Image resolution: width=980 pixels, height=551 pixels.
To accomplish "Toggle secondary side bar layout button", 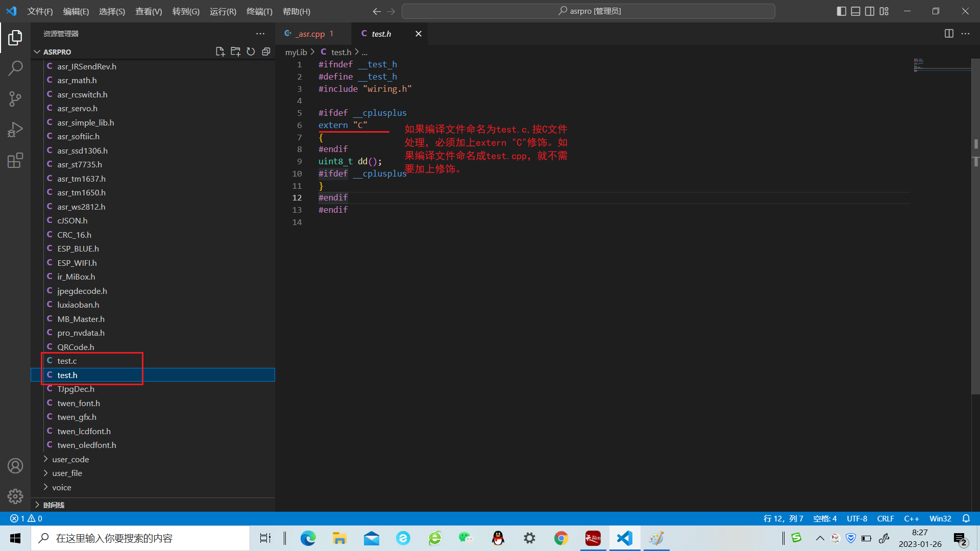I will pos(870,11).
